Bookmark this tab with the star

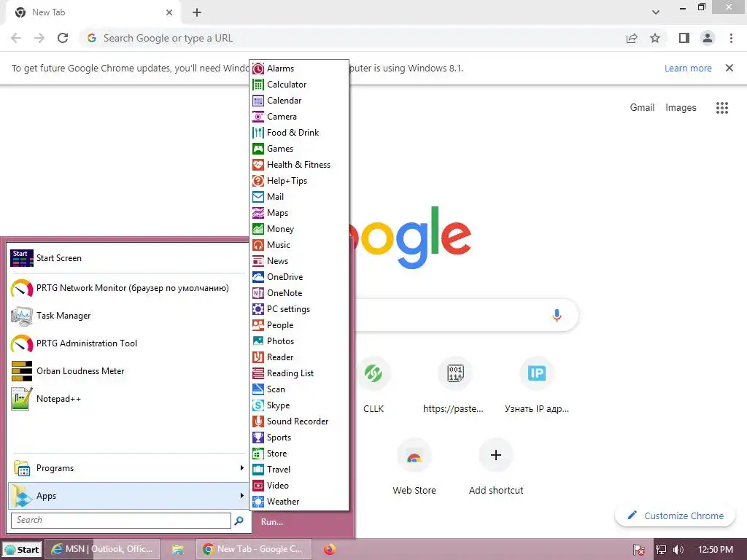[655, 38]
